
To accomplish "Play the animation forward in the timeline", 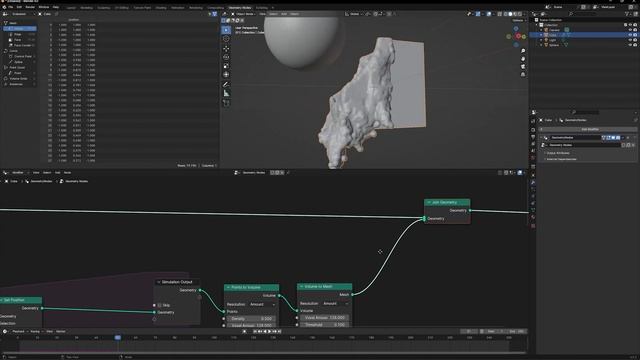I will (x=269, y=331).
